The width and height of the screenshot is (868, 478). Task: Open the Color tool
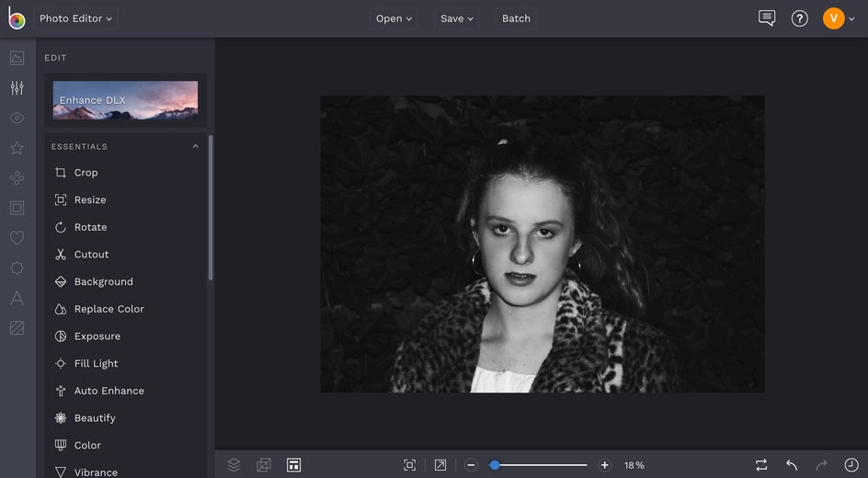(126, 445)
